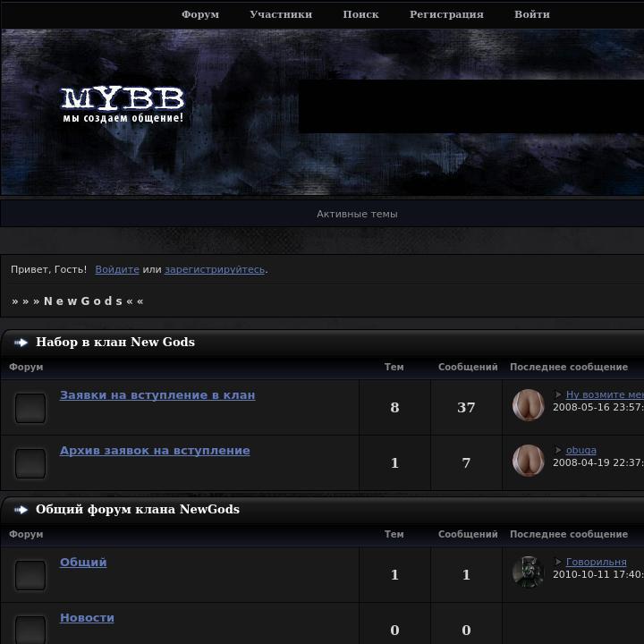
Task: Open the Регистрация registration page
Action: click(x=446, y=14)
